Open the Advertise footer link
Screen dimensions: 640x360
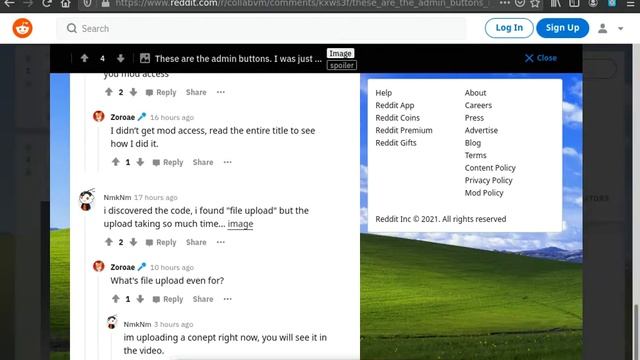click(x=481, y=130)
